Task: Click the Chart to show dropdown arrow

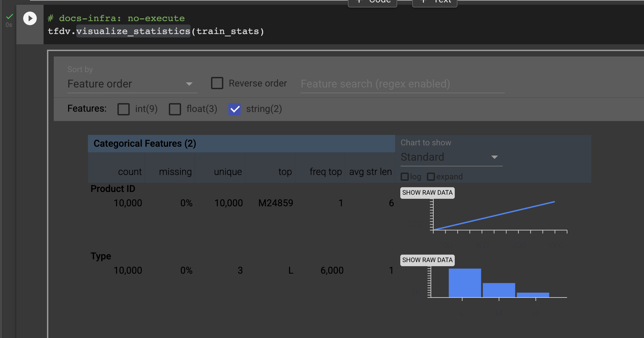Action: 495,157
